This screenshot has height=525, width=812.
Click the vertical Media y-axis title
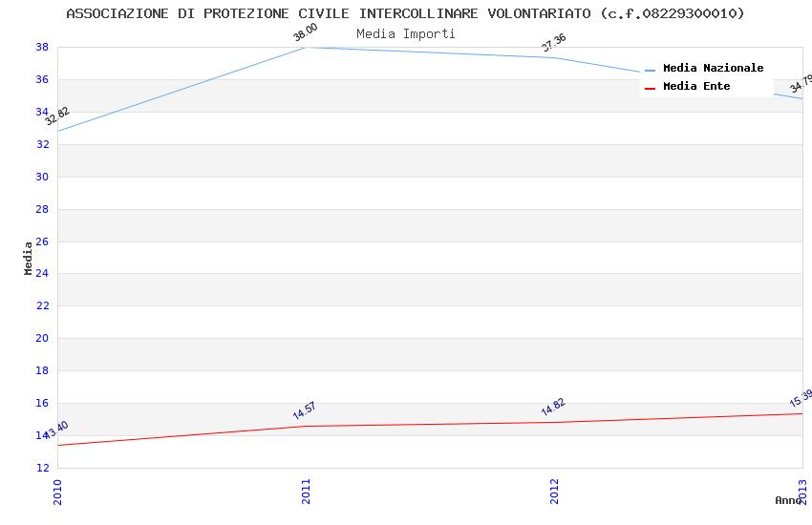(29, 258)
